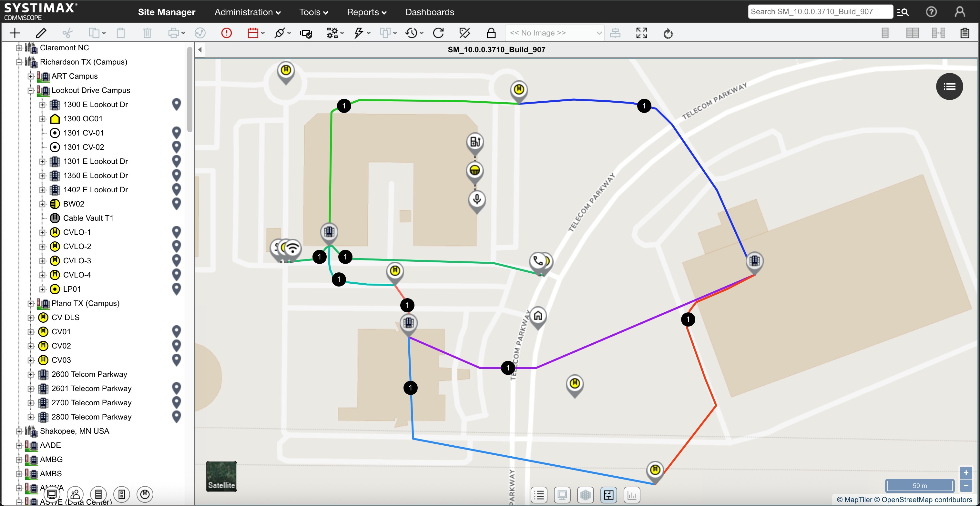Go to Dashboards
Viewport: 980px width, 506px height.
(x=430, y=12)
